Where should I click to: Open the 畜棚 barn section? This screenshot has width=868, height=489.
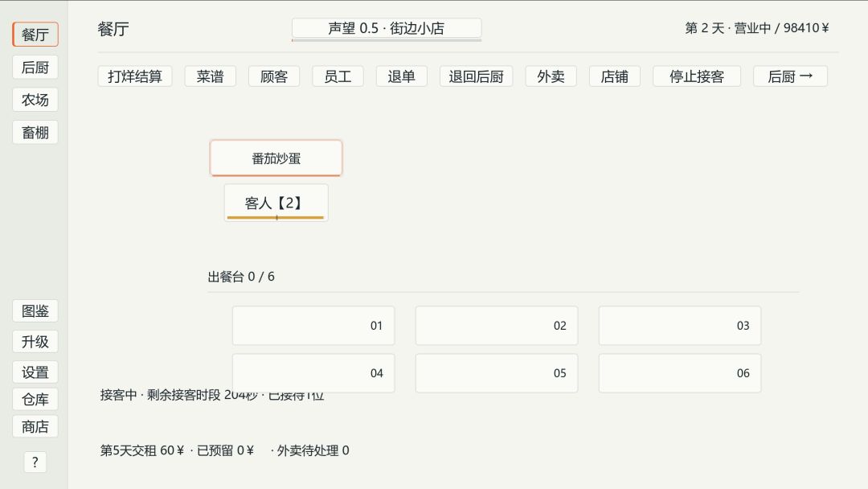pyautogui.click(x=35, y=133)
